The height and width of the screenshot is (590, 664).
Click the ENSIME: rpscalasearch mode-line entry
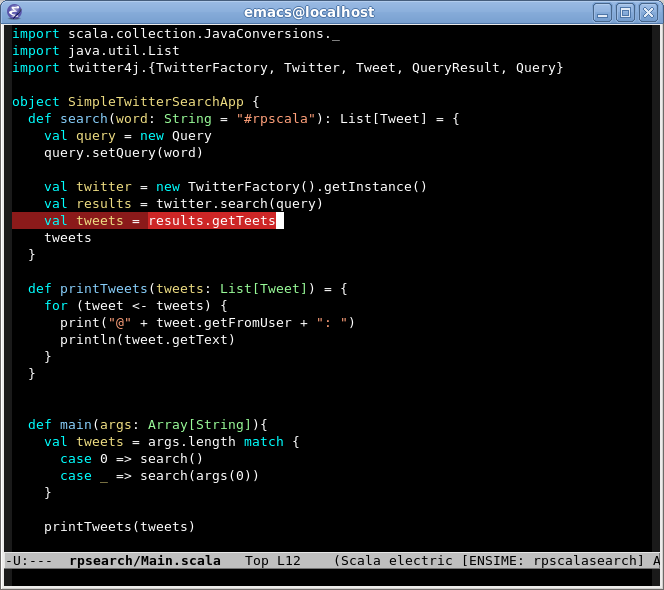coord(552,561)
